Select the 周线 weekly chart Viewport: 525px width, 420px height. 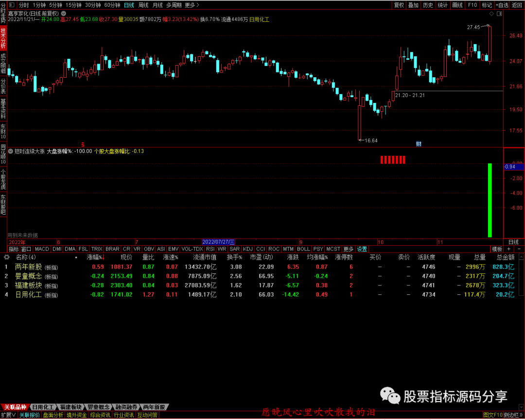tap(143, 5)
